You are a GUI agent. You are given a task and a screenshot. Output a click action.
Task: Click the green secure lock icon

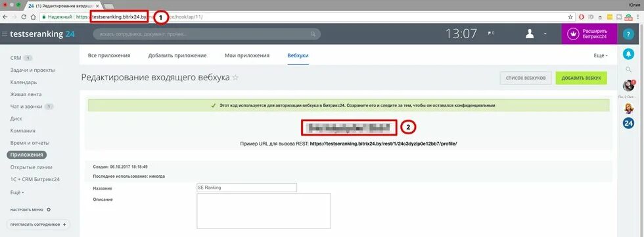(x=43, y=17)
